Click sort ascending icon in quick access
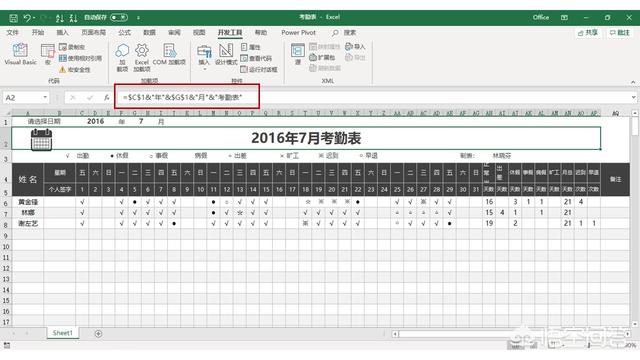Viewport: 640px width, 360px height. pos(60,18)
